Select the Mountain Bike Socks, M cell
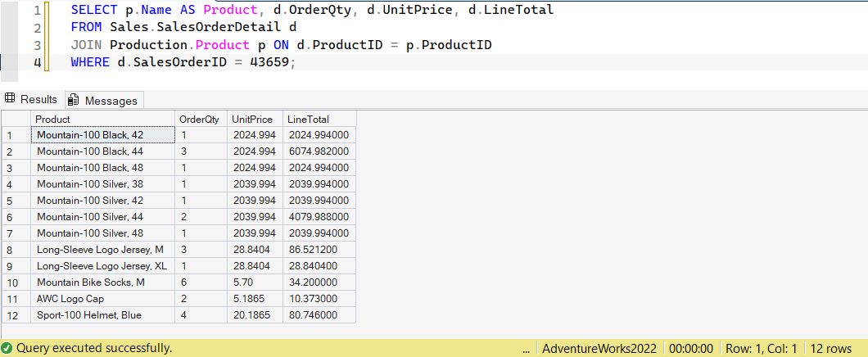Screen dimensions: 868x357 (103, 282)
